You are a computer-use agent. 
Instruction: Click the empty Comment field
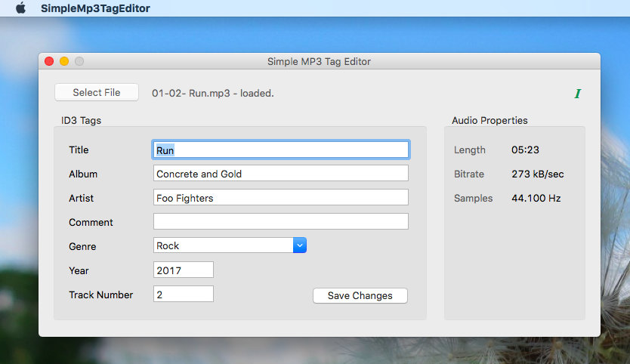[x=281, y=221]
